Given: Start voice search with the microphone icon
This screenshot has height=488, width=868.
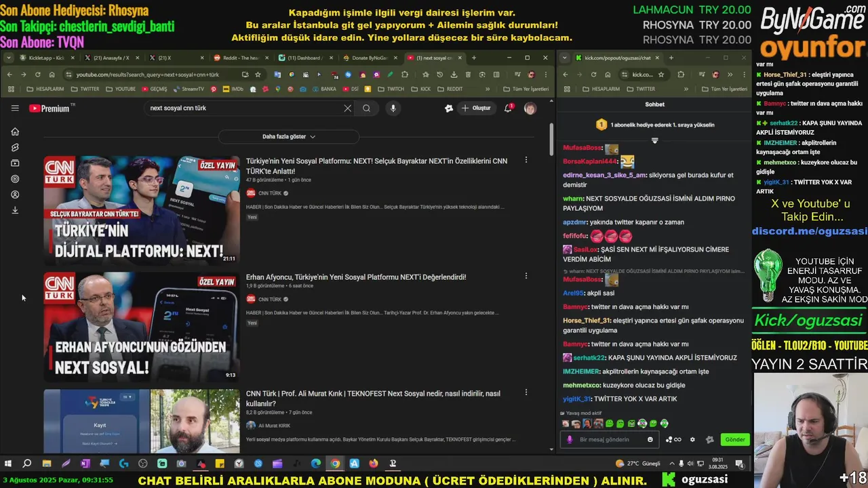Looking at the screenshot, I should coord(393,108).
